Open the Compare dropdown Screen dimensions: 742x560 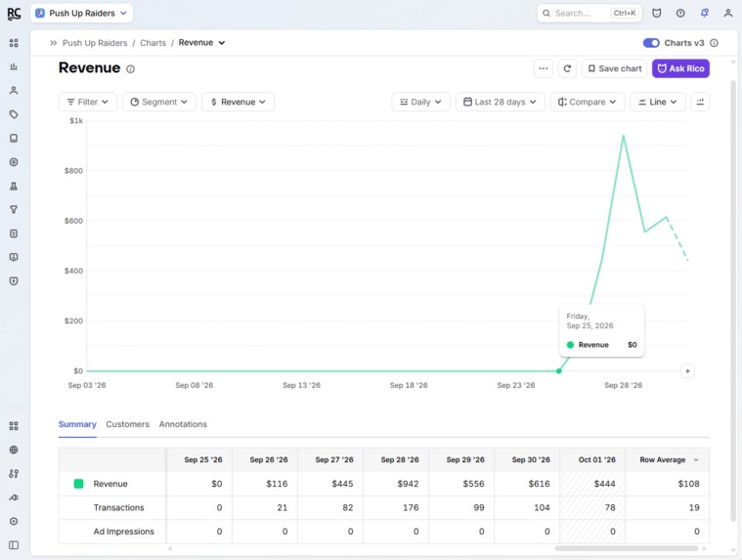[x=588, y=102]
